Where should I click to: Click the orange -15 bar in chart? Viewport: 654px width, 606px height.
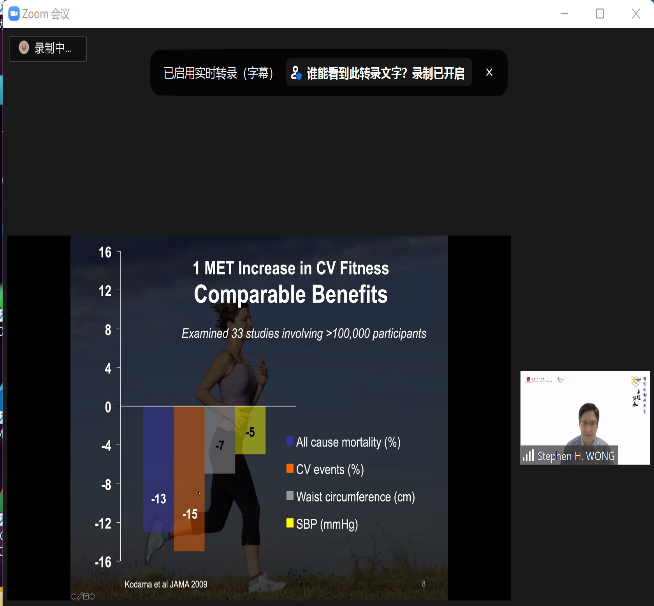[189, 478]
